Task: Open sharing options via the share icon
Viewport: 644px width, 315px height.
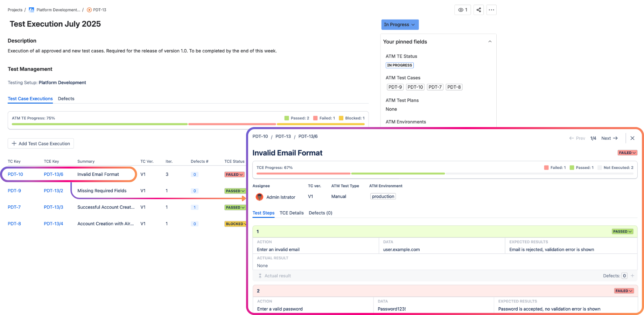Action: tap(478, 10)
